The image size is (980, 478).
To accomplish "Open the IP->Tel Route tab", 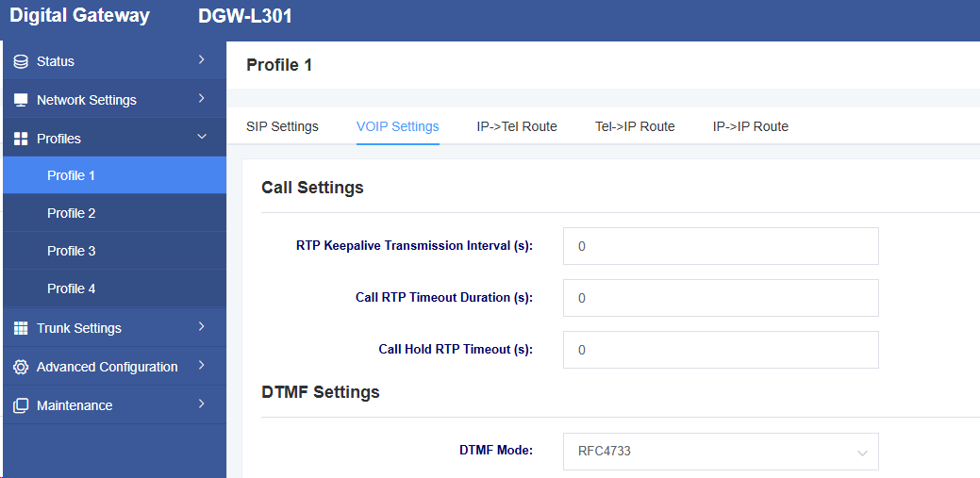I will coord(517,127).
